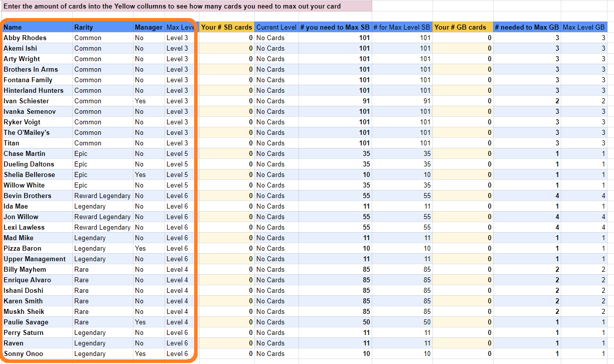Click the Manager column header
The image size is (614, 364).
[149, 27]
